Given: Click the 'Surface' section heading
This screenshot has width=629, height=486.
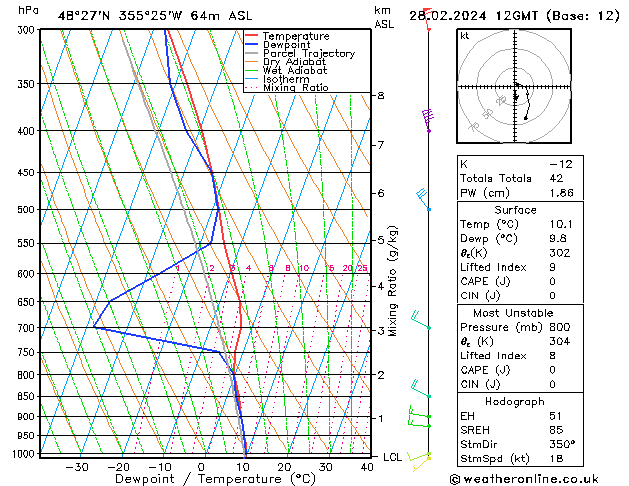Looking at the screenshot, I should [x=515, y=210].
